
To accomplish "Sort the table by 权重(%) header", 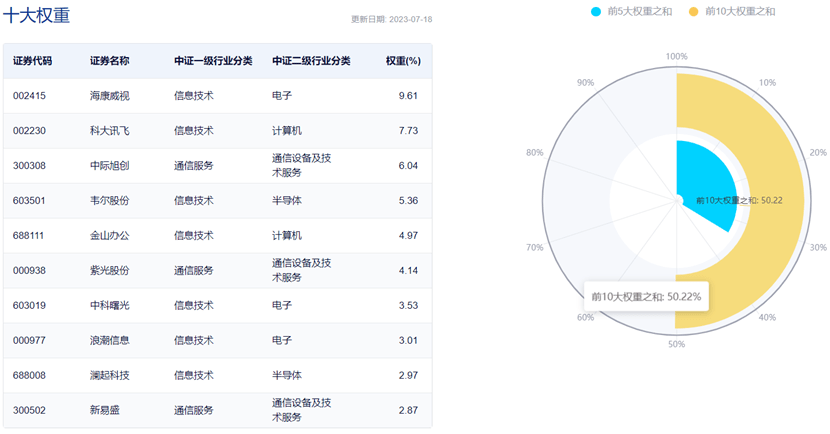I will (403, 60).
